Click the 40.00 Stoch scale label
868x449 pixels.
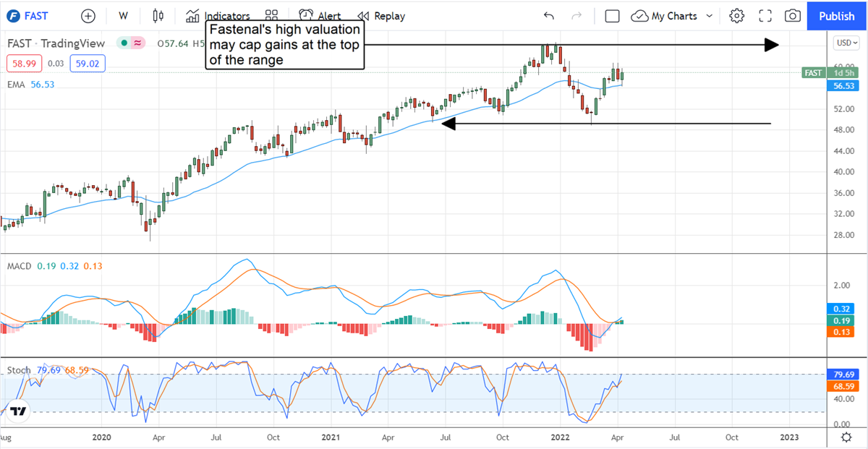point(844,399)
